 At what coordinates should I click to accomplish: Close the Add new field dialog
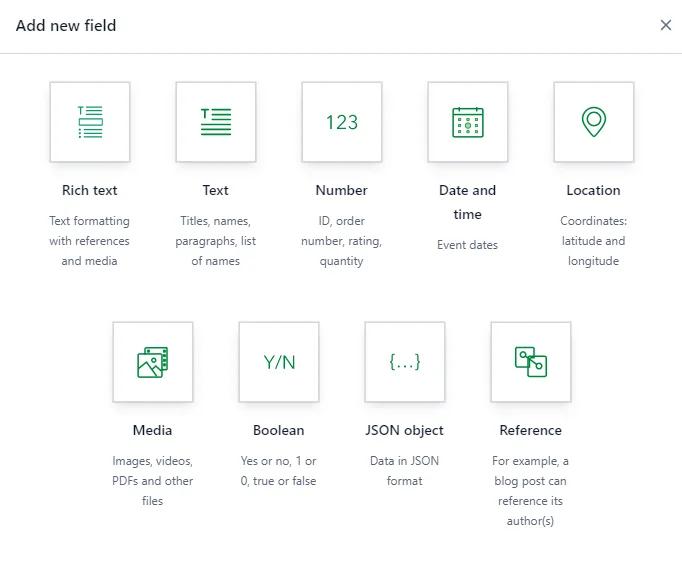pyautogui.click(x=666, y=25)
